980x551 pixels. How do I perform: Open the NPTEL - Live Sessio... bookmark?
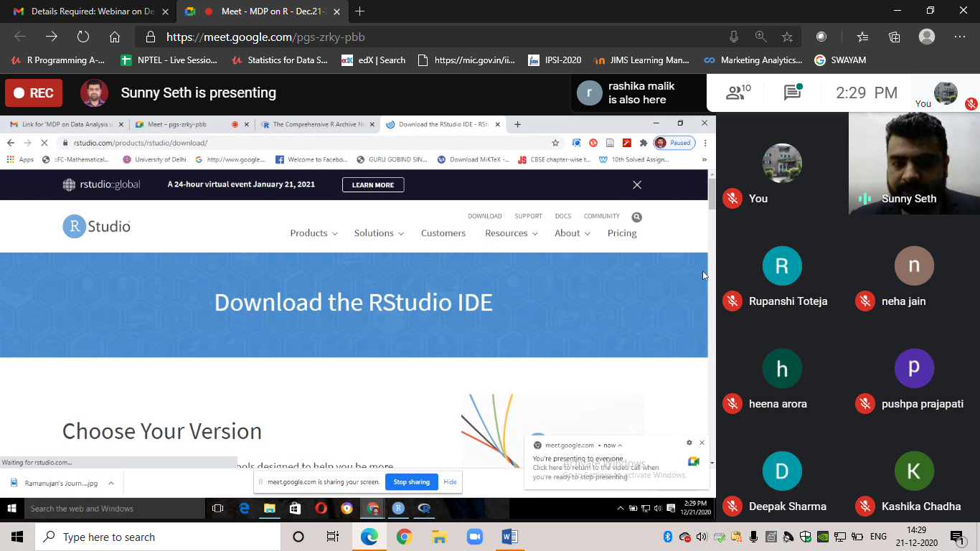(170, 60)
